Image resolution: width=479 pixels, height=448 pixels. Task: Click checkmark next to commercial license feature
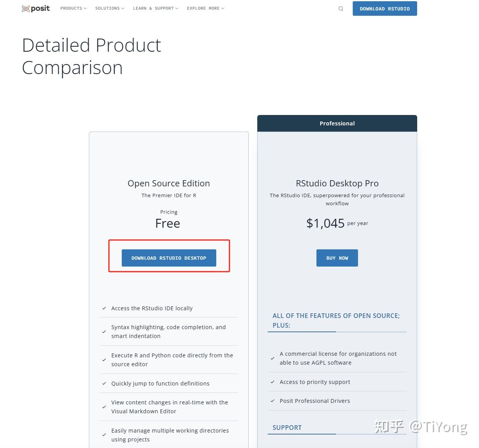point(272,358)
